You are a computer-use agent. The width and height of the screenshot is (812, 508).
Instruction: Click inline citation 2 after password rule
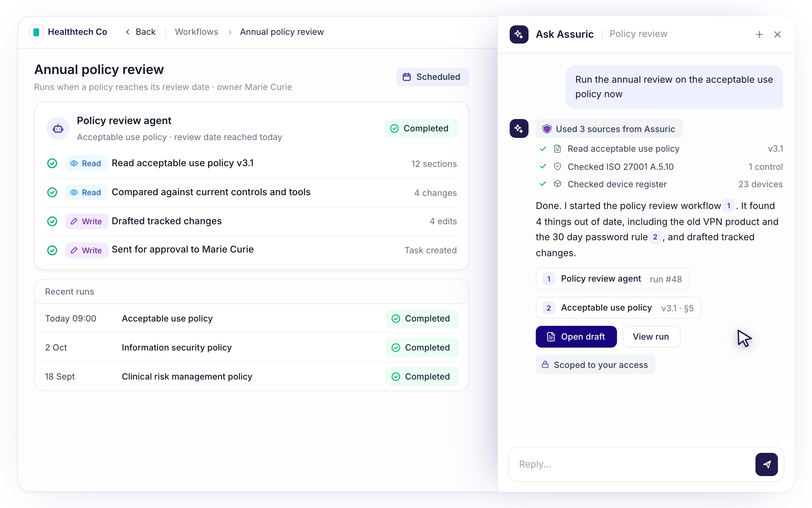coord(655,237)
